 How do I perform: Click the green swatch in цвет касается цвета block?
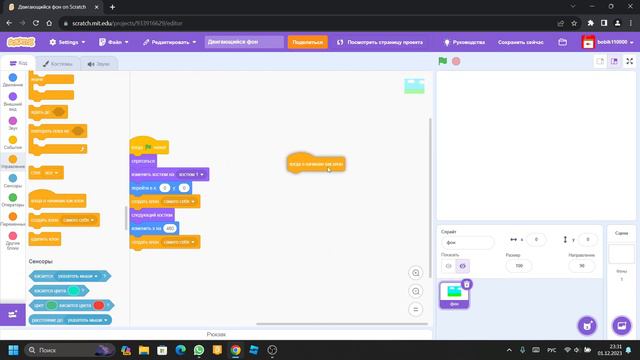[51, 305]
